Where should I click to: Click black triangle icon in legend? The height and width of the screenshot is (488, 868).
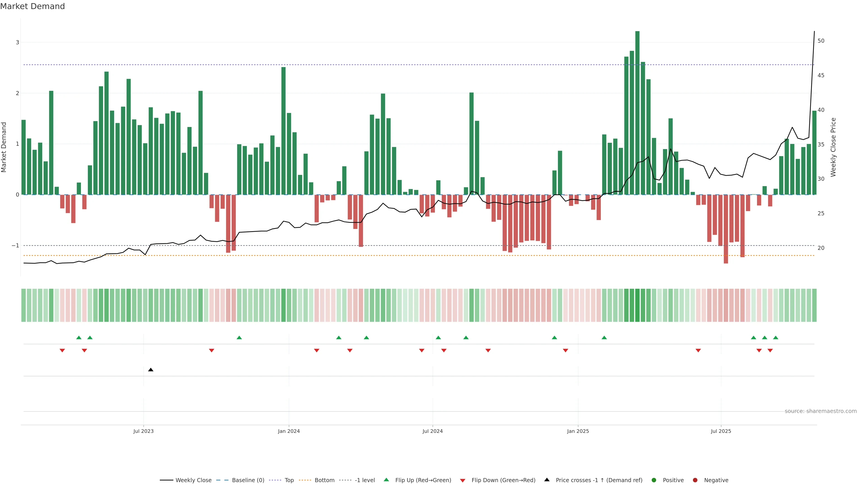click(547, 480)
